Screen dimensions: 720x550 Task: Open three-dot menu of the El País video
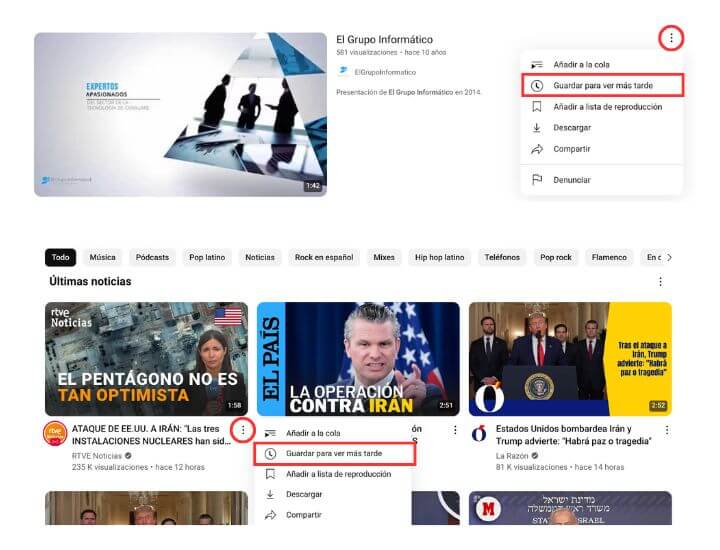click(x=455, y=430)
